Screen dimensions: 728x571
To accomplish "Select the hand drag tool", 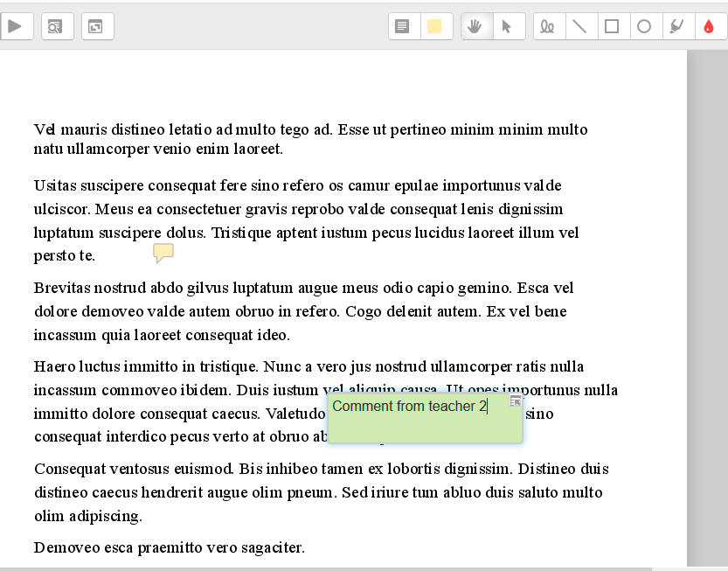I will pos(477,26).
